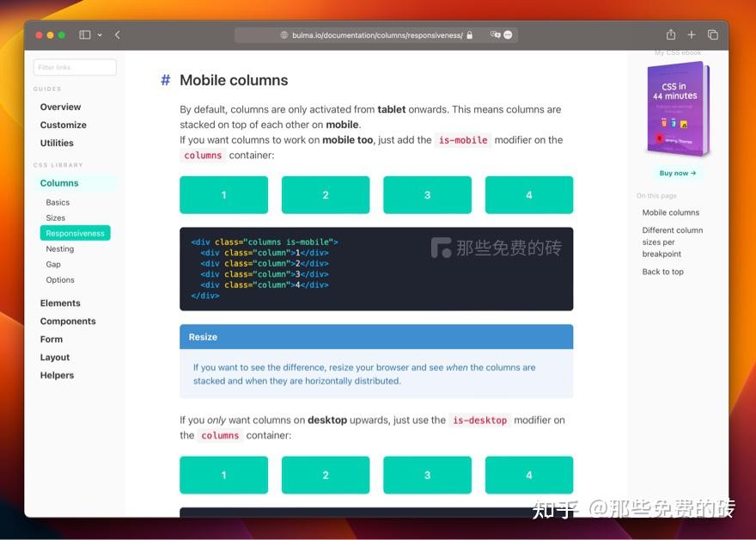The width and height of the screenshot is (756, 540).
Task: Select Mobile columns under On this page
Action: pos(671,212)
